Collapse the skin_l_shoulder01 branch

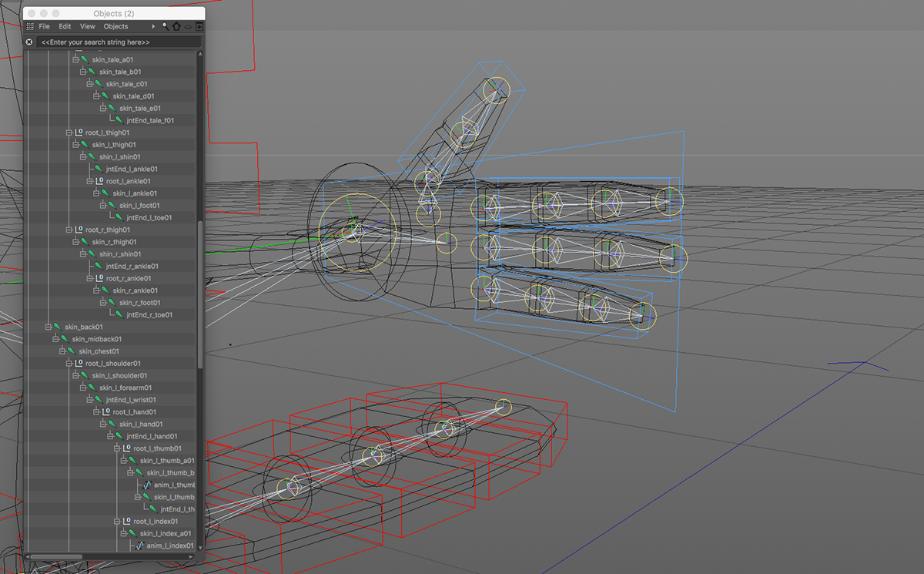(x=75, y=375)
